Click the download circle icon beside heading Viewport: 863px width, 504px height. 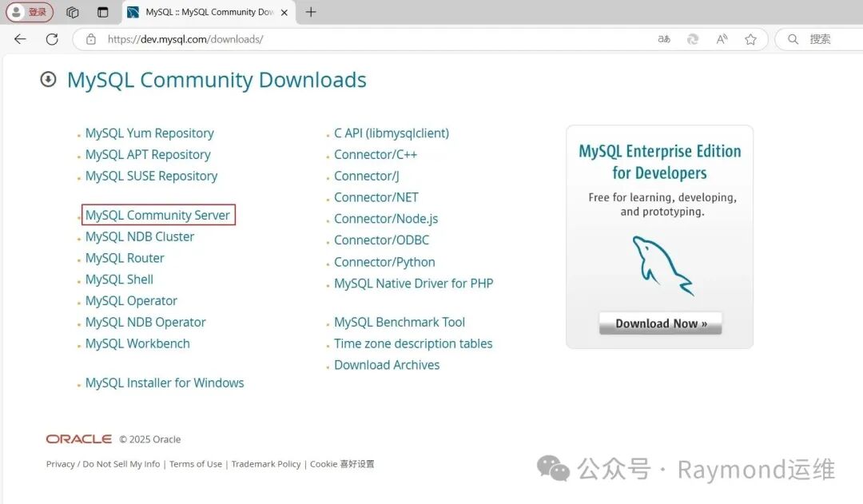pyautogui.click(x=49, y=80)
